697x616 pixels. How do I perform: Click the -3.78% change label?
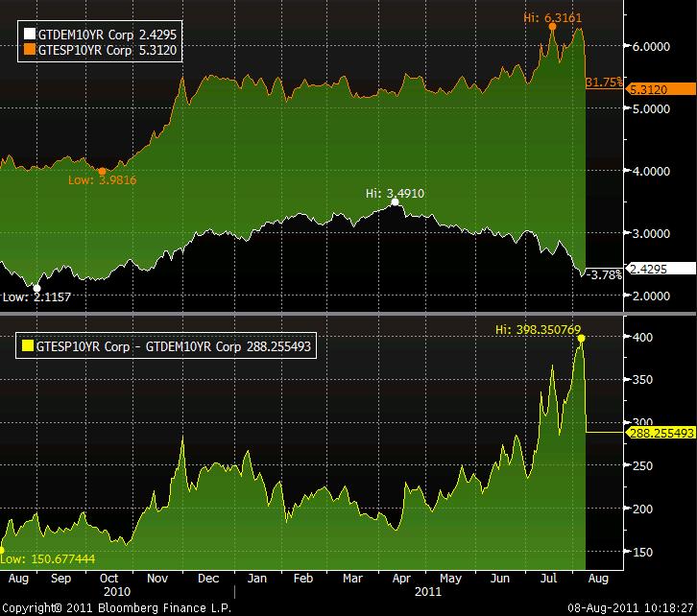point(604,274)
